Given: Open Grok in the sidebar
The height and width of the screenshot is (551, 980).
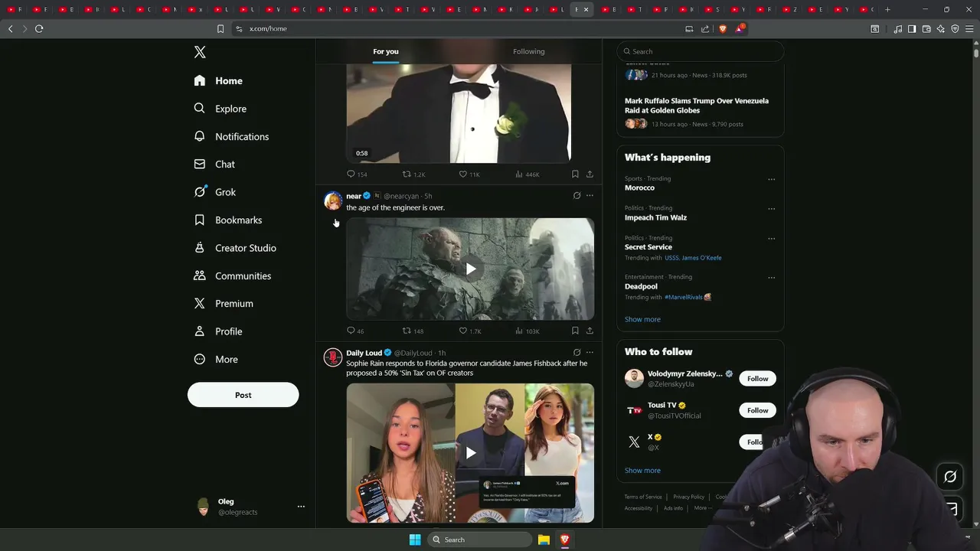Looking at the screenshot, I should click(x=215, y=192).
